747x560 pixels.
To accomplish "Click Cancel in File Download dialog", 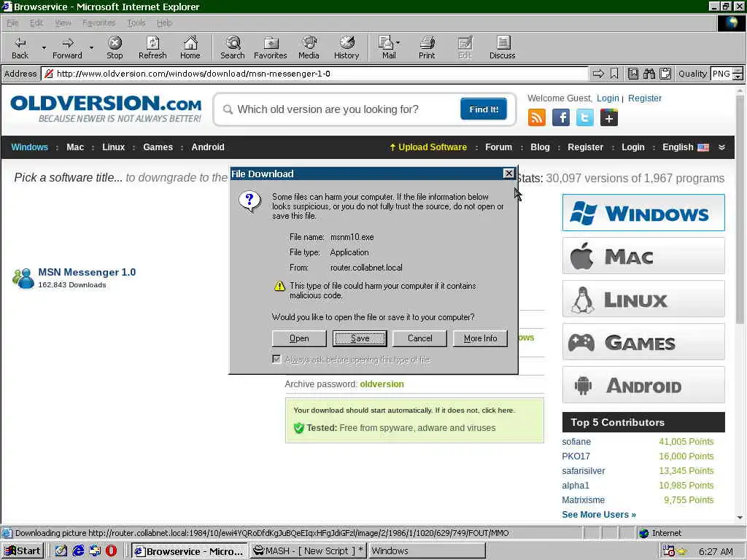I will pos(419,338).
